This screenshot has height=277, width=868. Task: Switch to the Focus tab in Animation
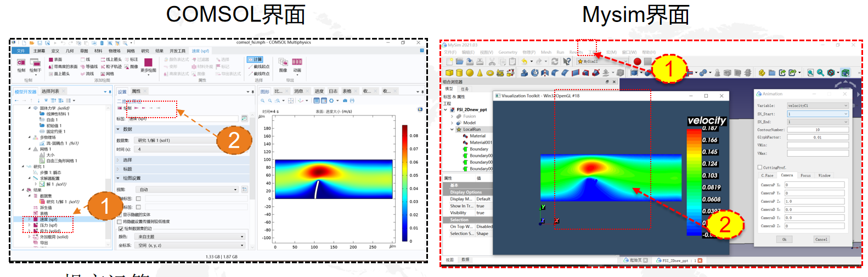coord(805,175)
